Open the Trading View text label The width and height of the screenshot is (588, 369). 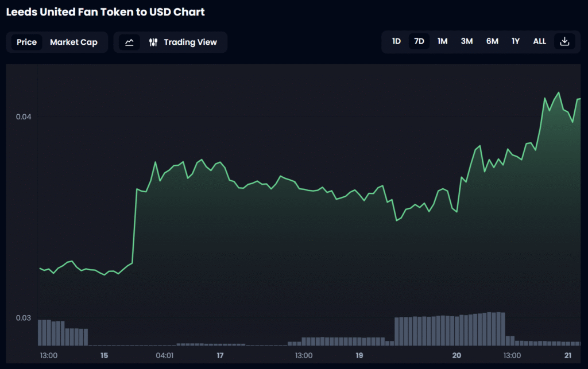pyautogui.click(x=190, y=42)
